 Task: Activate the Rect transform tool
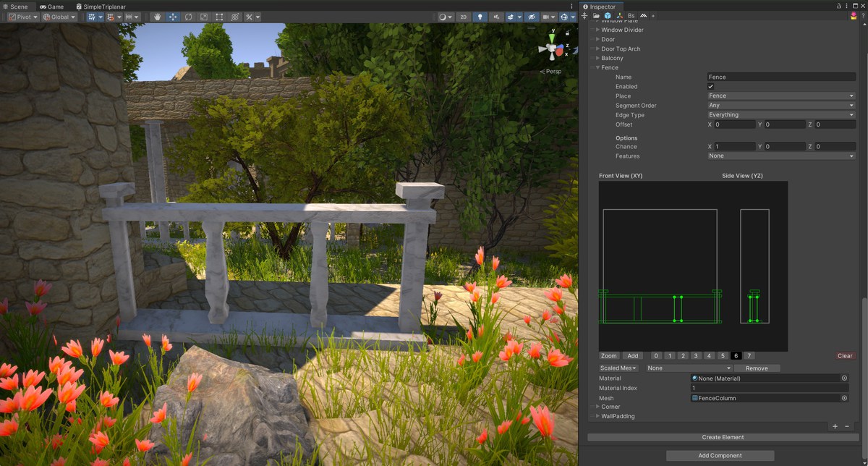[219, 17]
